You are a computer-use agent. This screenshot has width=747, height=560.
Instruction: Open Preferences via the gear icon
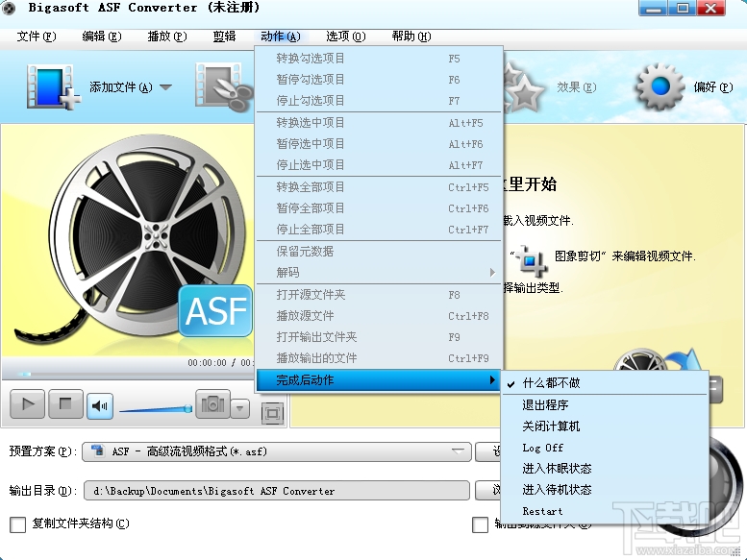[660, 87]
